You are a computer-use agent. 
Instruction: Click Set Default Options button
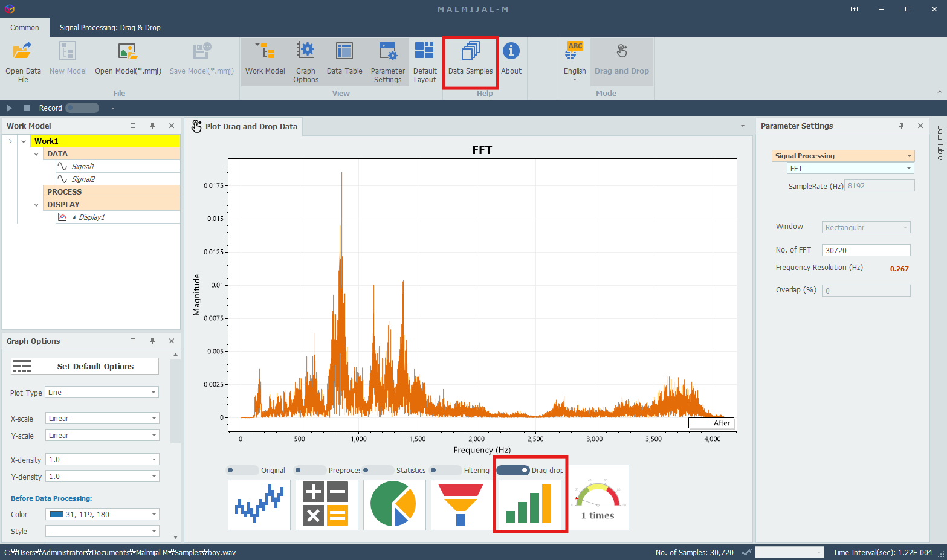85,366
